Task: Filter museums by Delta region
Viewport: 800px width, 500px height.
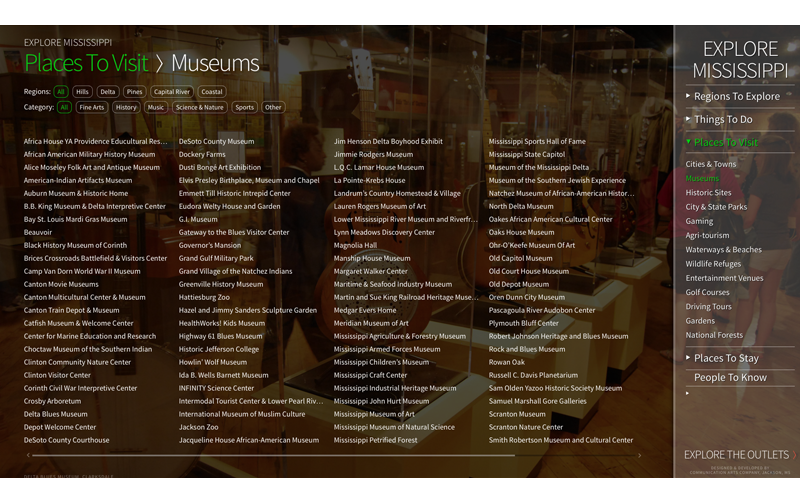Action: (x=108, y=92)
